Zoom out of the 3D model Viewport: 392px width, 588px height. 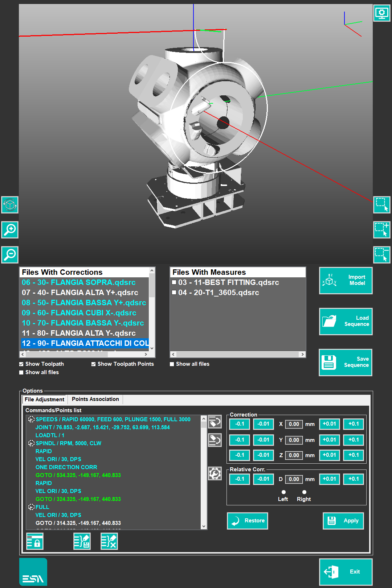(10, 254)
